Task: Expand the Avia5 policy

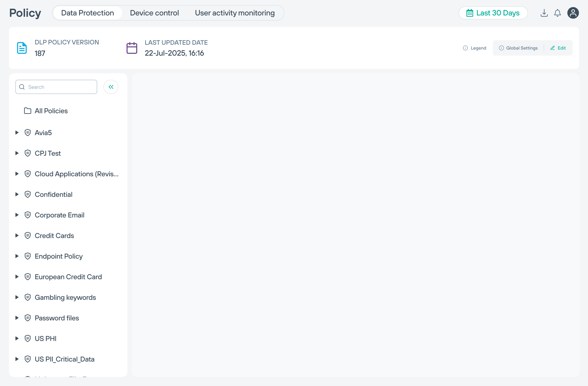Action: (x=17, y=133)
